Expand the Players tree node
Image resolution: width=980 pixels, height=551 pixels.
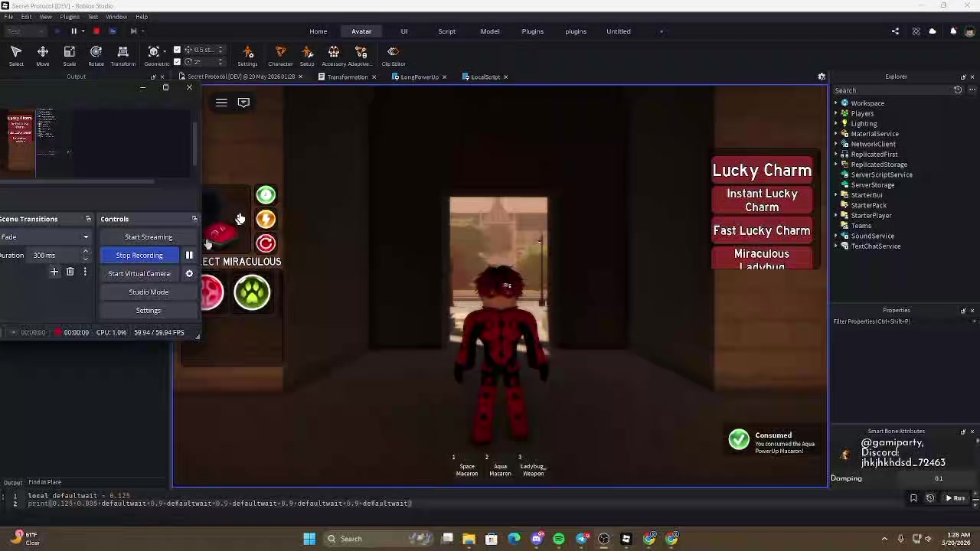[836, 113]
